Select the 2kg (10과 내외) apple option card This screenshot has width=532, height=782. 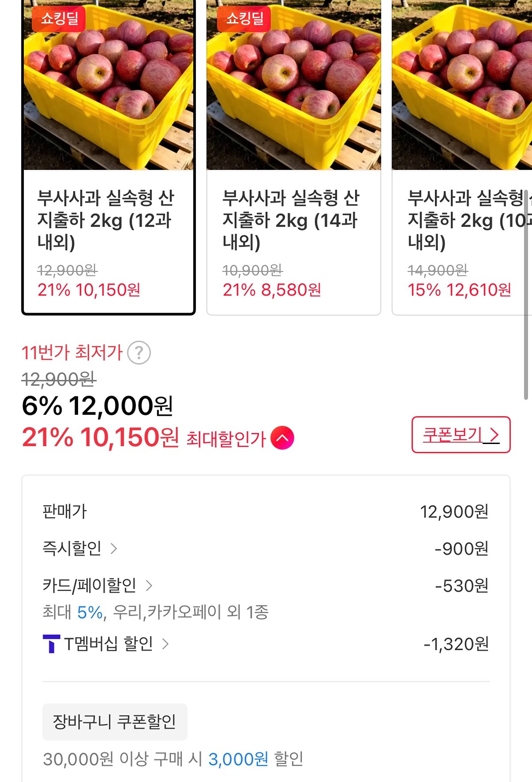tap(462, 157)
